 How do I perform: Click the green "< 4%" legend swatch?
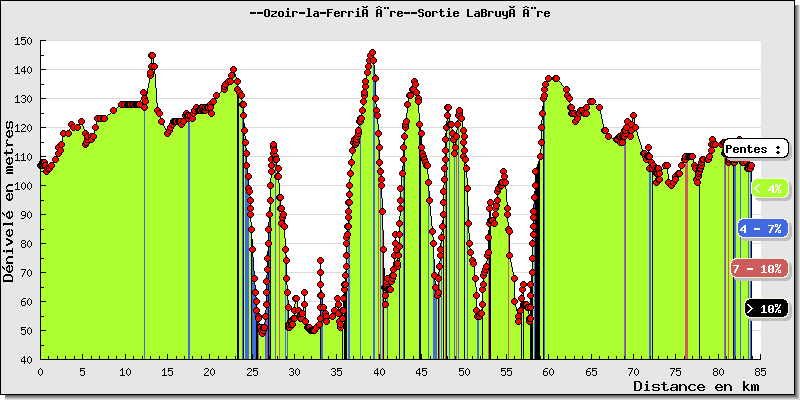click(x=769, y=188)
